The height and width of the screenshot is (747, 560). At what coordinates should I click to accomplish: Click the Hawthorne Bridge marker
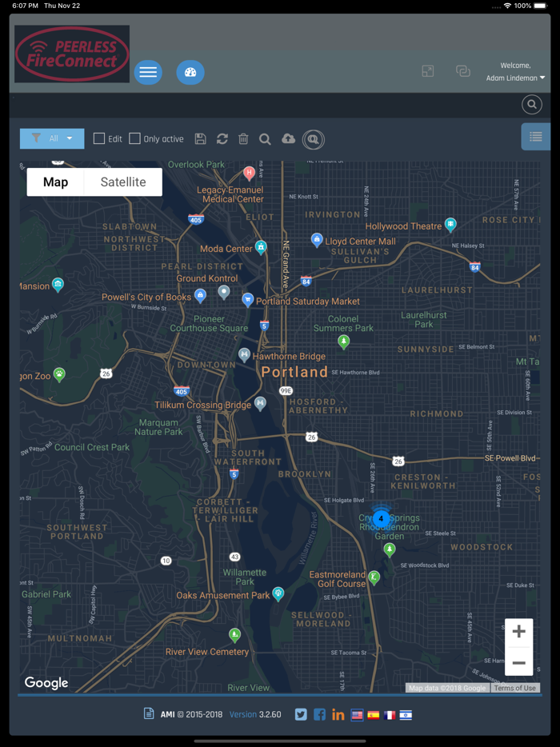coord(244,355)
